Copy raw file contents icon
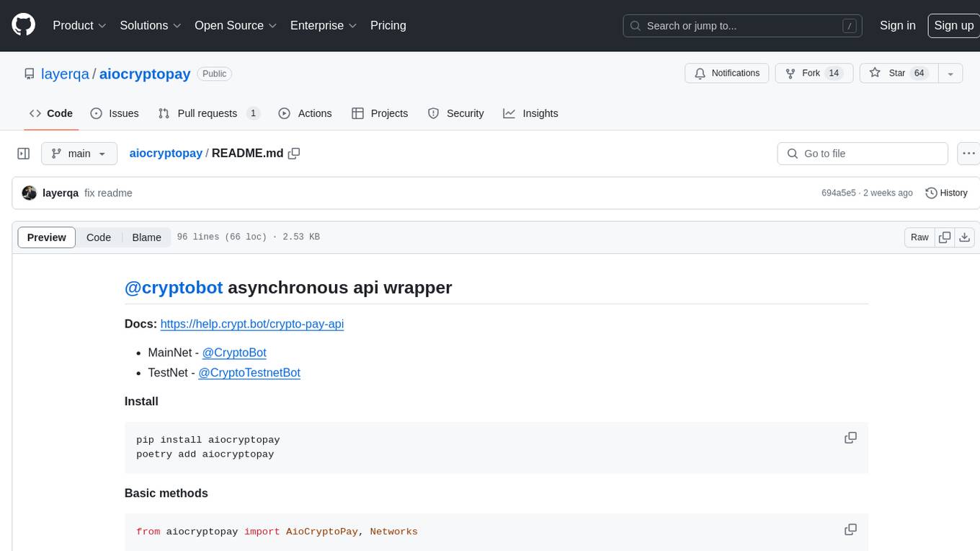 pos(944,237)
